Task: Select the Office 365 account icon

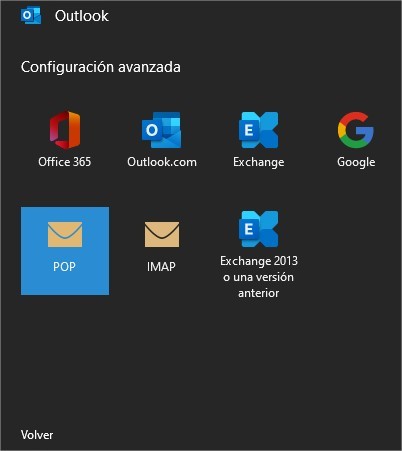Action: point(65,130)
